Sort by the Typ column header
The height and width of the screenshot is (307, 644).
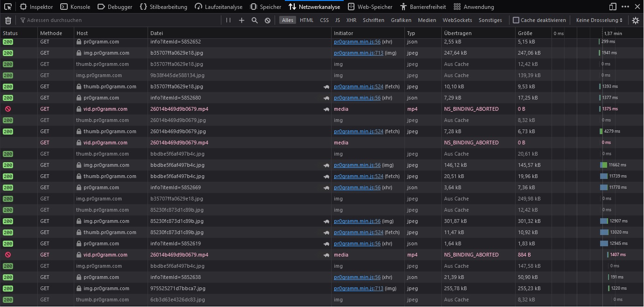[x=423, y=33]
